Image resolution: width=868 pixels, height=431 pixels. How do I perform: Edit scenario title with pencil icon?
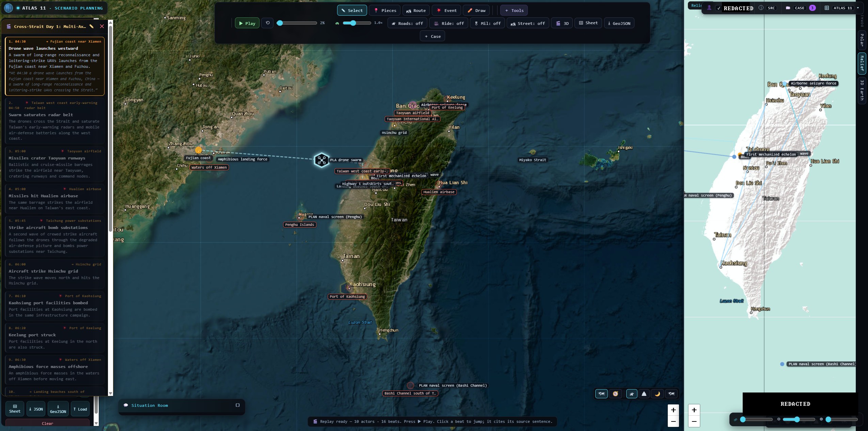click(91, 26)
